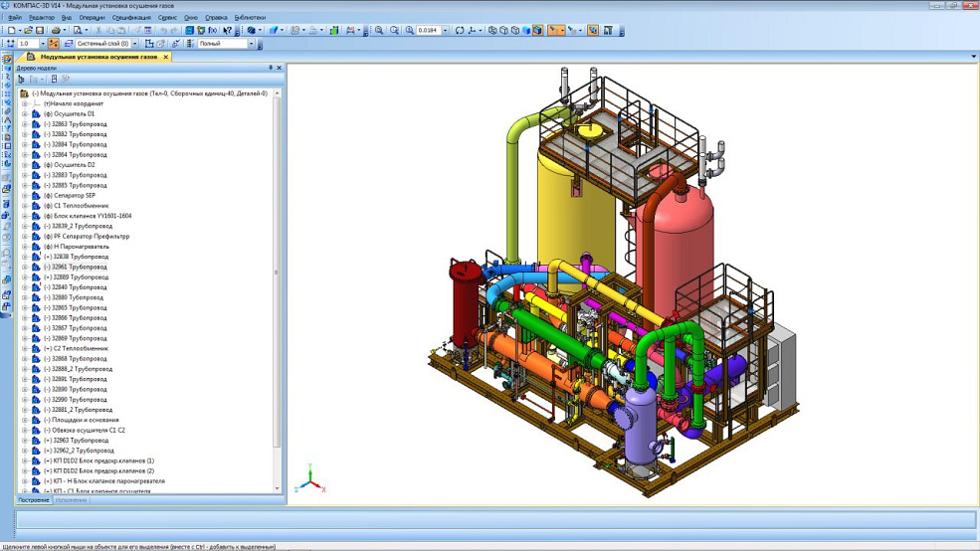
Task: Click the zoom-in magnifier icon
Action: pyautogui.click(x=379, y=31)
